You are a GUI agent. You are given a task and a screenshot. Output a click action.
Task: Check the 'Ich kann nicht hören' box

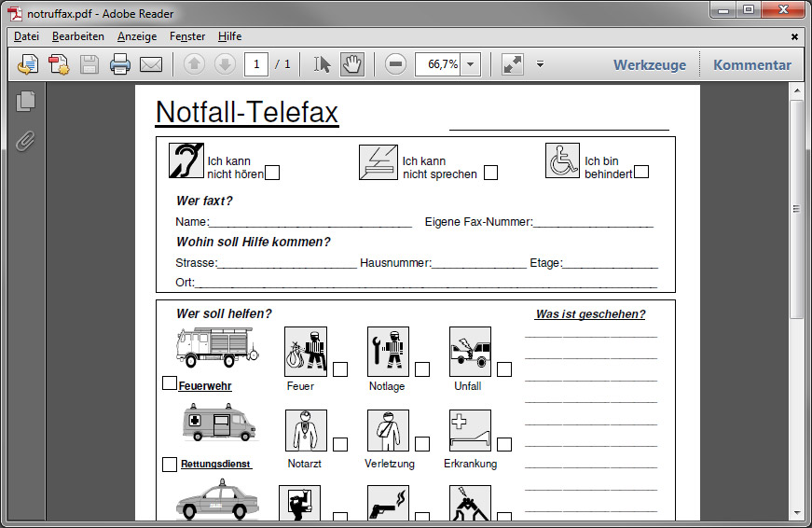[x=272, y=173]
